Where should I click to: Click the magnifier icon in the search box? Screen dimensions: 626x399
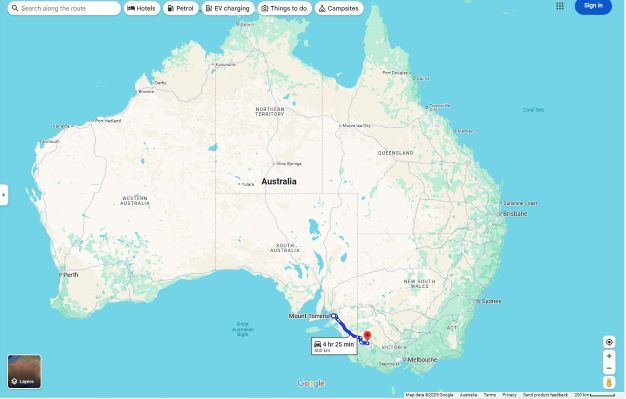click(x=15, y=8)
